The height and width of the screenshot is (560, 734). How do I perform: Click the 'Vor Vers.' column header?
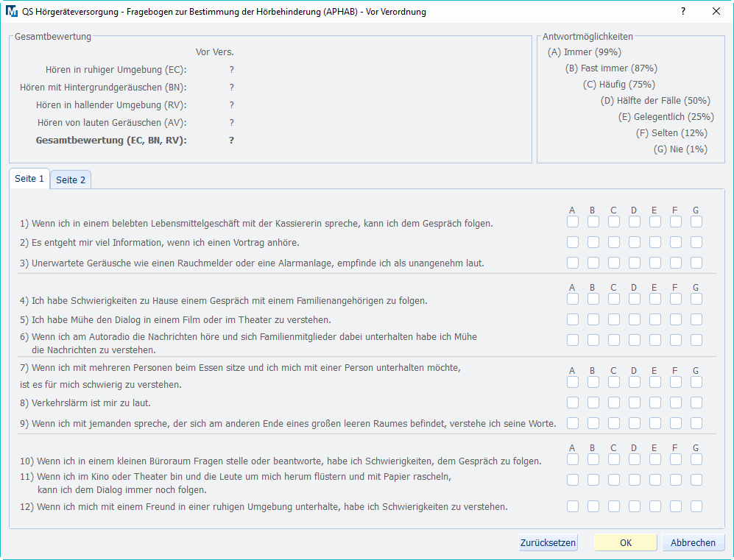[x=214, y=52]
